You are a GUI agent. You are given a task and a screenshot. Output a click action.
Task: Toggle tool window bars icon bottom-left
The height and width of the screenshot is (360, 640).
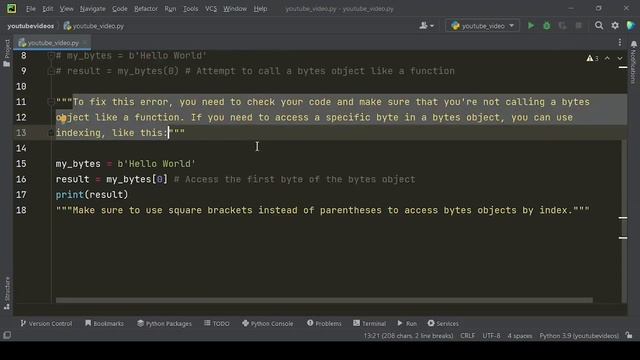7,336
